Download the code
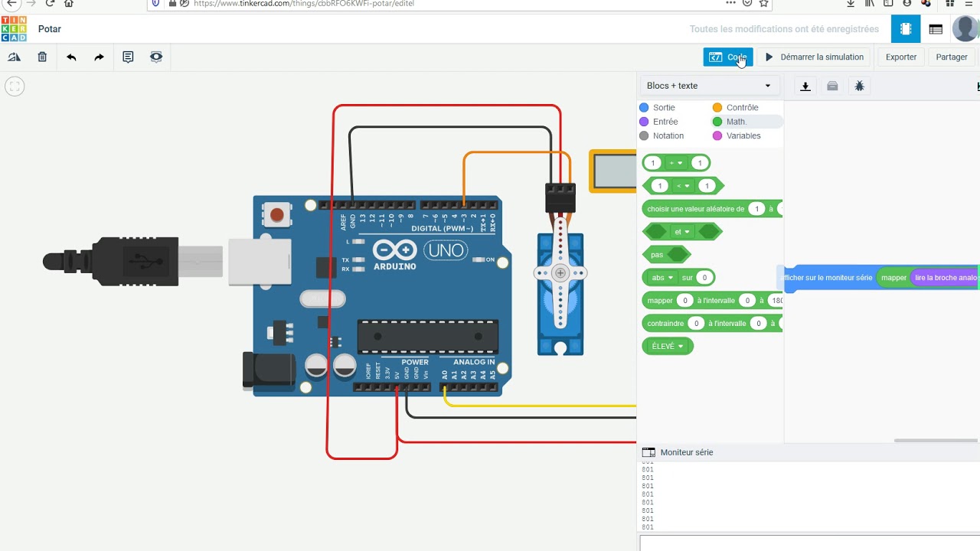Screen dimensions: 980x551 [x=805, y=86]
